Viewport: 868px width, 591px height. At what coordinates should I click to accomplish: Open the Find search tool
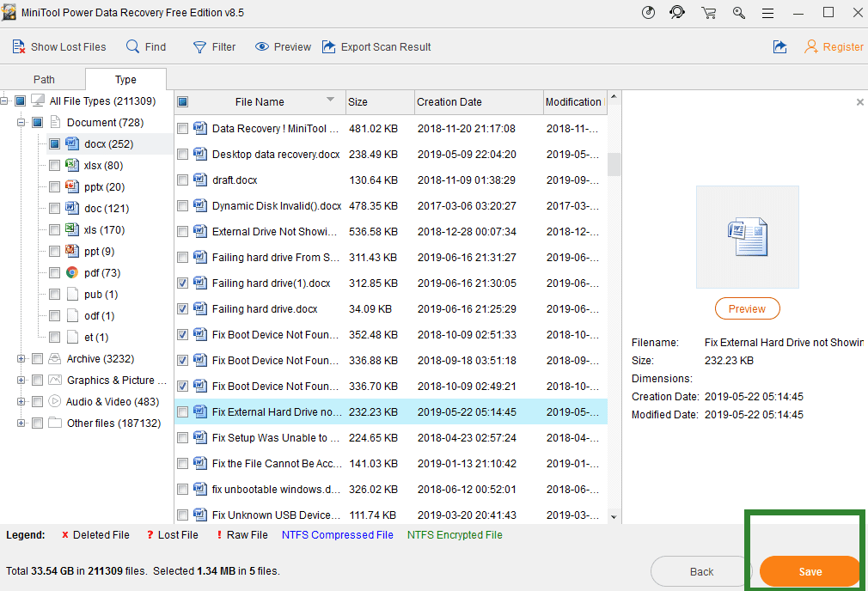tap(145, 46)
